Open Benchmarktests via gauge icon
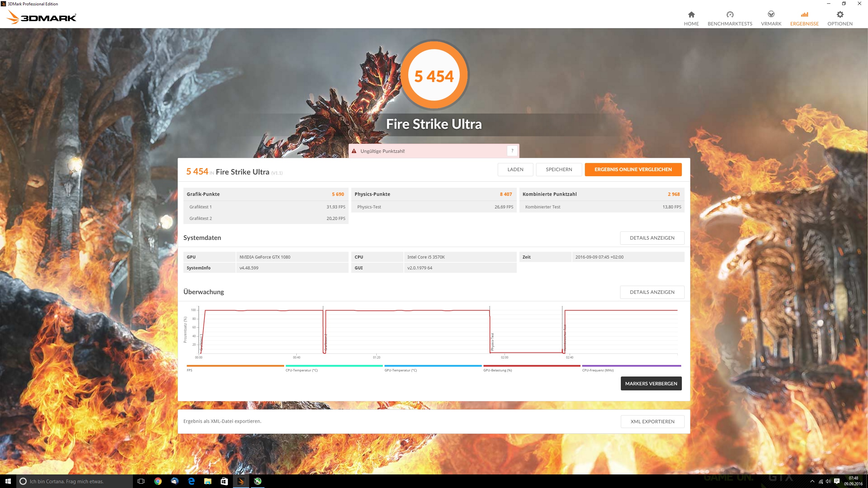The image size is (868, 488). coord(730,15)
